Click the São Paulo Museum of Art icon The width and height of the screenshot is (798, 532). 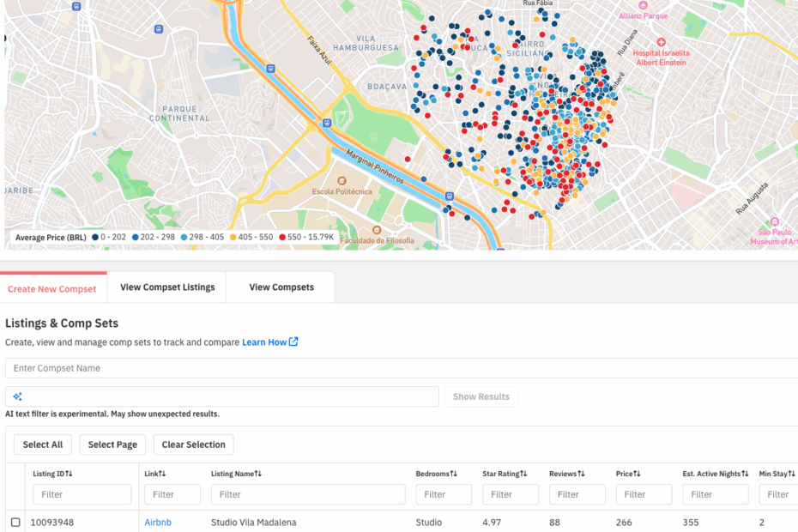(x=774, y=221)
